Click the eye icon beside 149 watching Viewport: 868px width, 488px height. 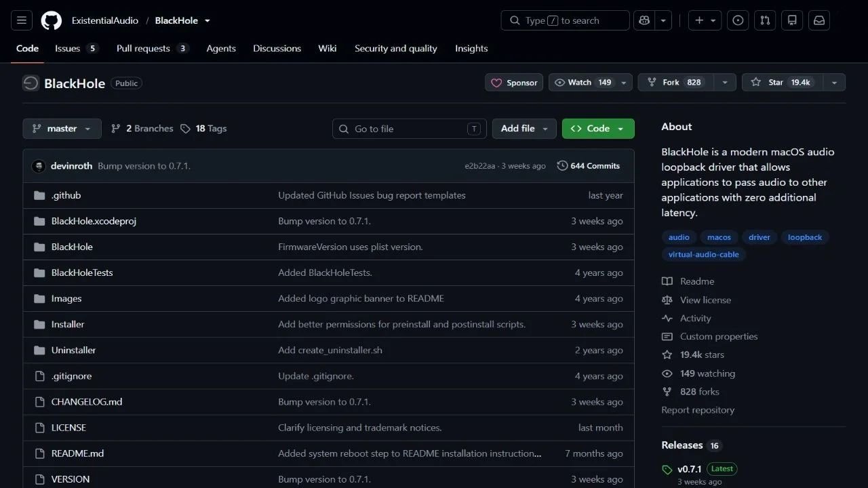[x=667, y=373]
